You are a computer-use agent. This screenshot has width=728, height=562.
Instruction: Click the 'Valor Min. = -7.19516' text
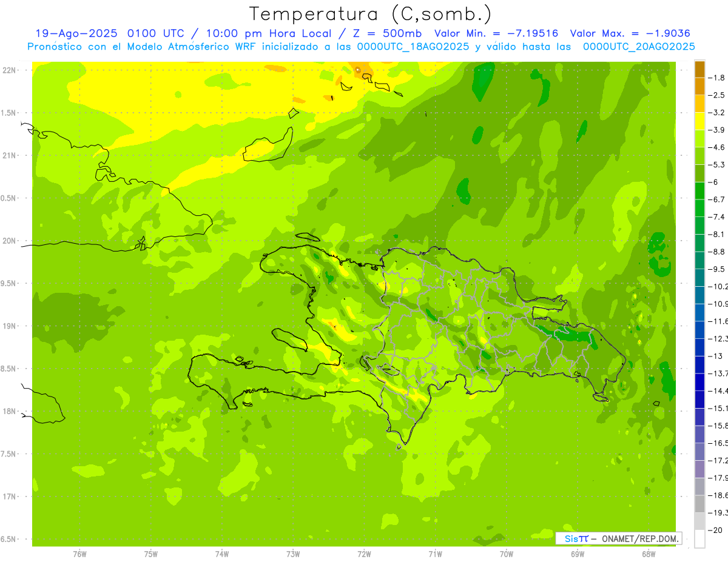[497, 34]
